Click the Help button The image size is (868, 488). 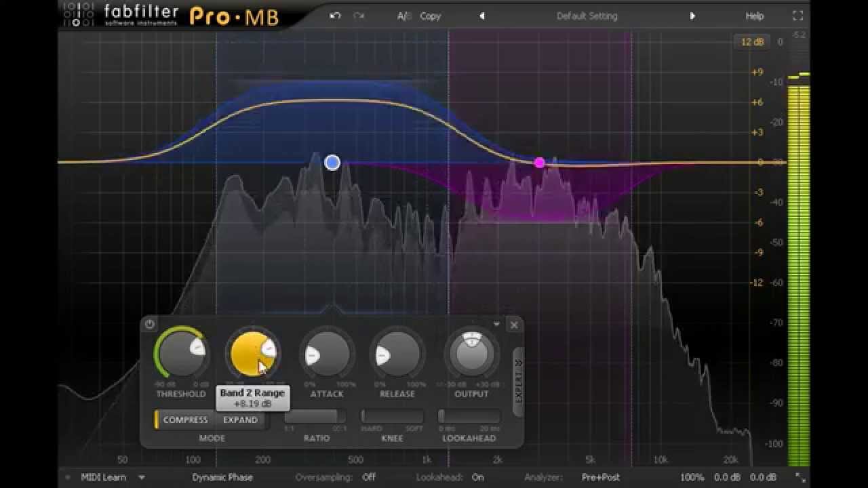pos(753,16)
